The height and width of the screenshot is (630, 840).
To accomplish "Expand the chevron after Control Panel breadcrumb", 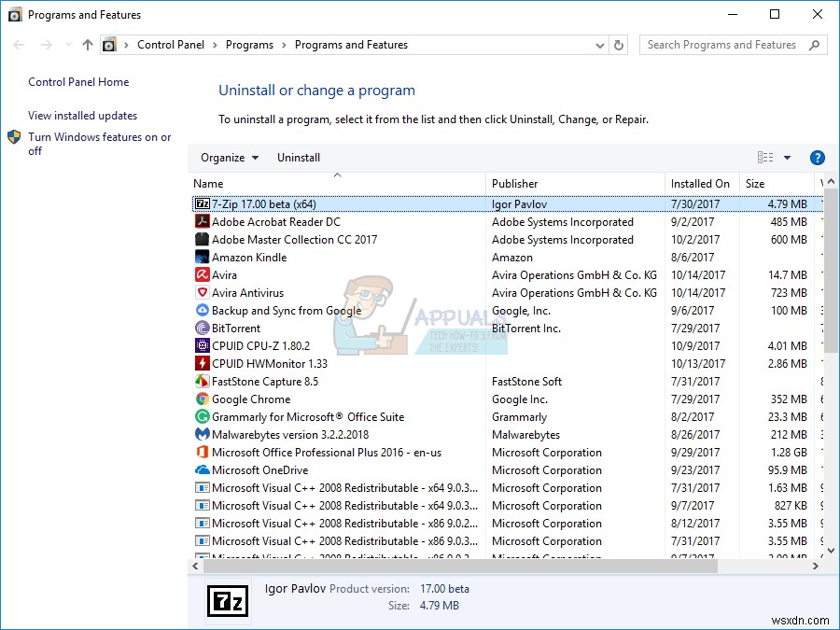I will click(215, 45).
